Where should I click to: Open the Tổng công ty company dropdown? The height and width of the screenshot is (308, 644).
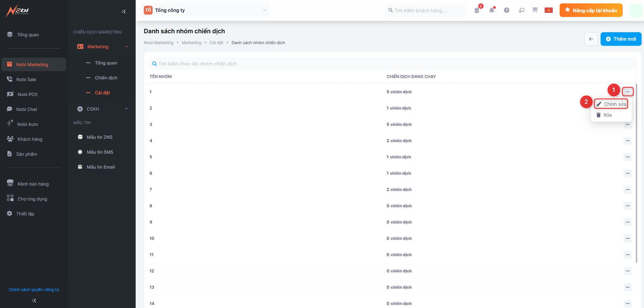click(x=206, y=10)
